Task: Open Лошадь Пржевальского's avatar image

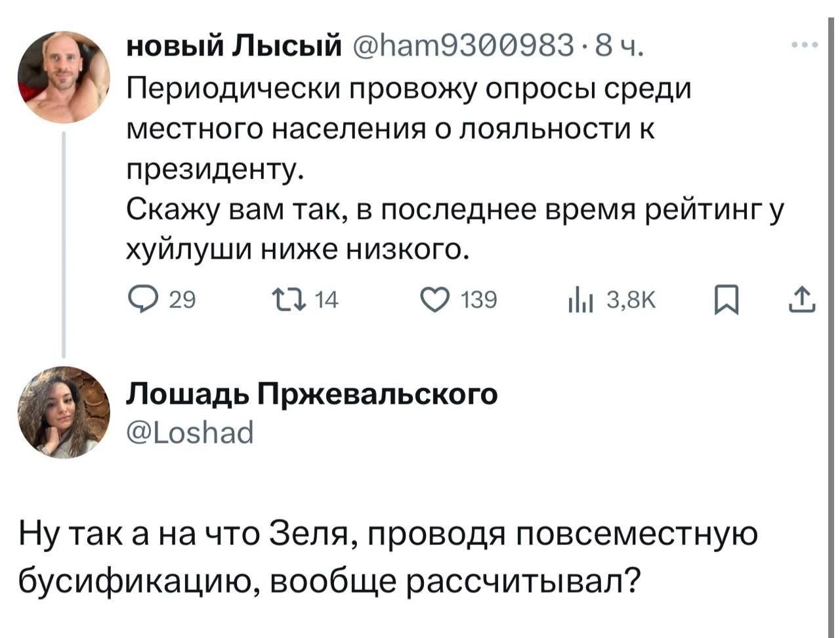Action: pos(63,412)
